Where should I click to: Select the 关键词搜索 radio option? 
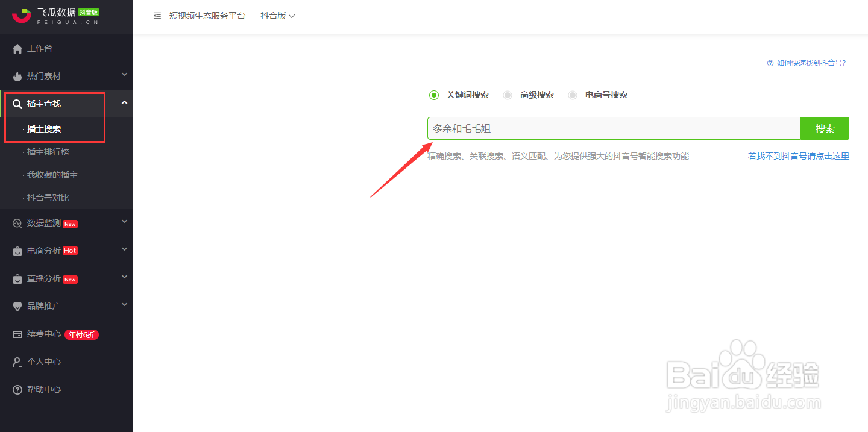click(434, 95)
